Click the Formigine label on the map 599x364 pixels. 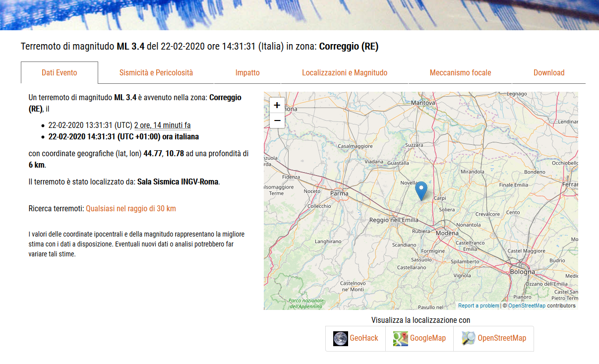433,251
